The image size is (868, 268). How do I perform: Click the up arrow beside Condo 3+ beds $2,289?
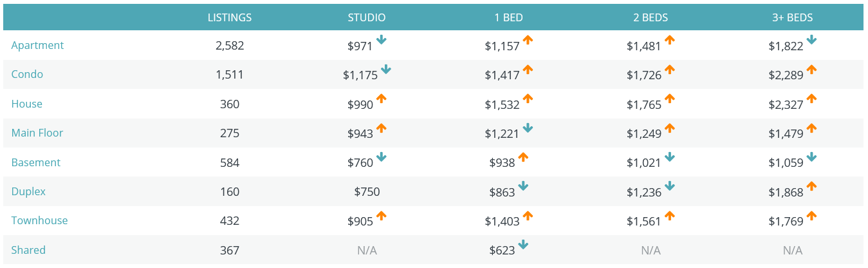coord(811,69)
